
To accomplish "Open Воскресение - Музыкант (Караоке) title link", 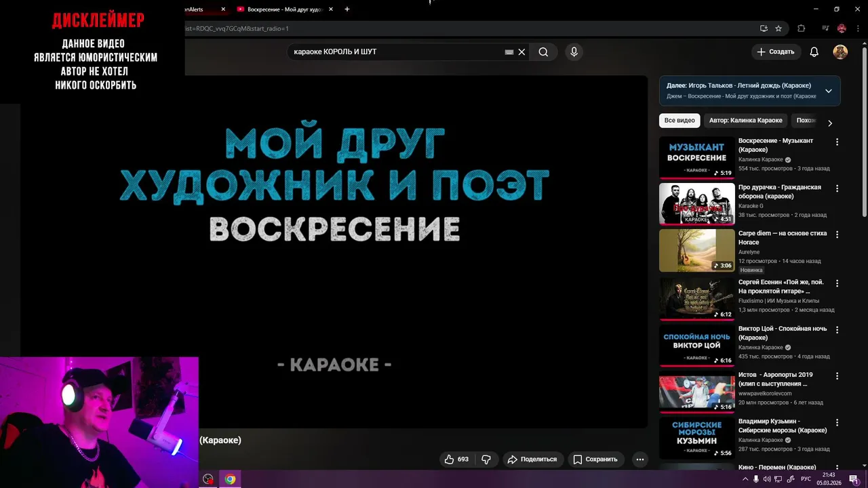I will (776, 145).
